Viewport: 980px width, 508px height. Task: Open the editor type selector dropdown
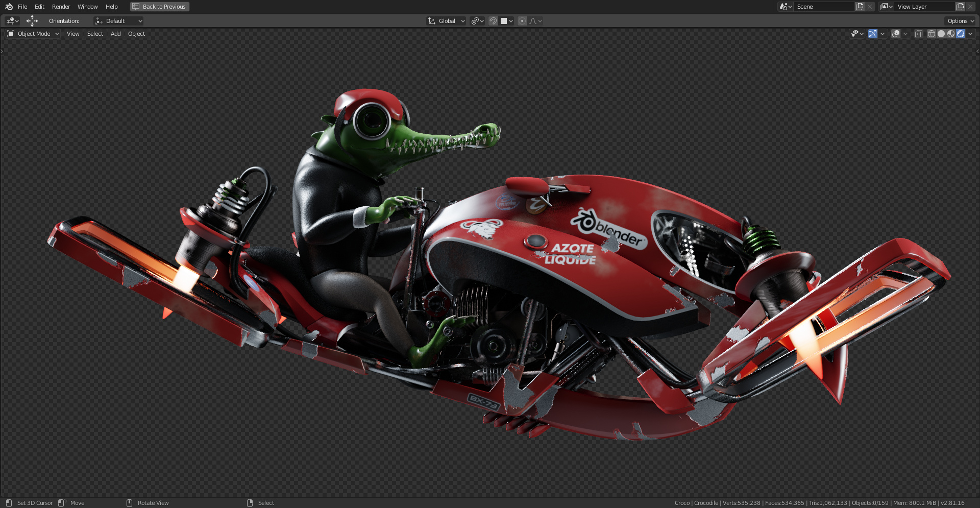pyautogui.click(x=12, y=21)
